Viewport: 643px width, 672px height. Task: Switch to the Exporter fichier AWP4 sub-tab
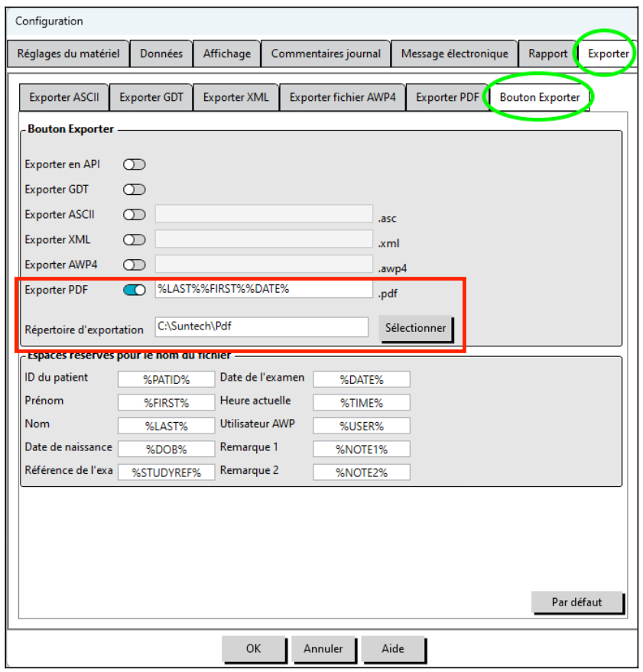(x=343, y=97)
